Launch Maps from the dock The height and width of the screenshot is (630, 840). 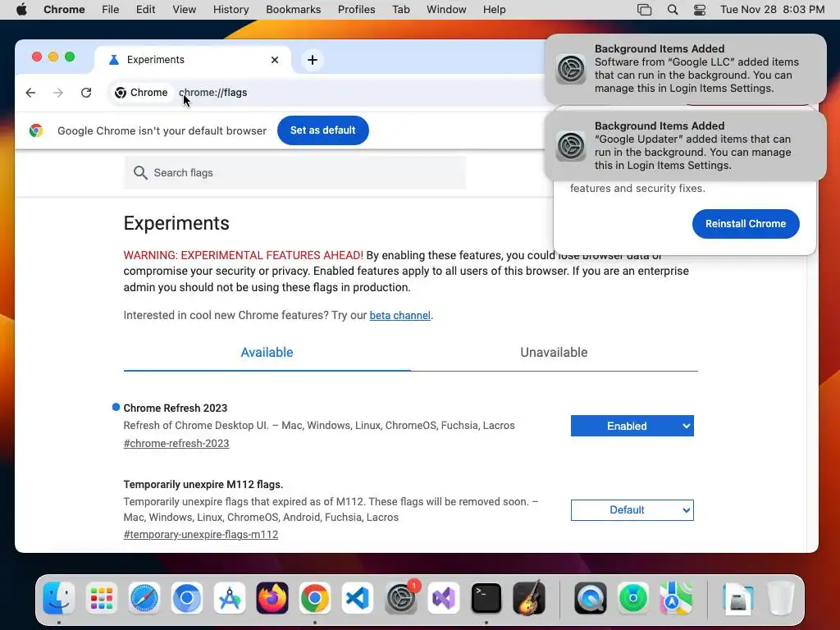(676, 598)
